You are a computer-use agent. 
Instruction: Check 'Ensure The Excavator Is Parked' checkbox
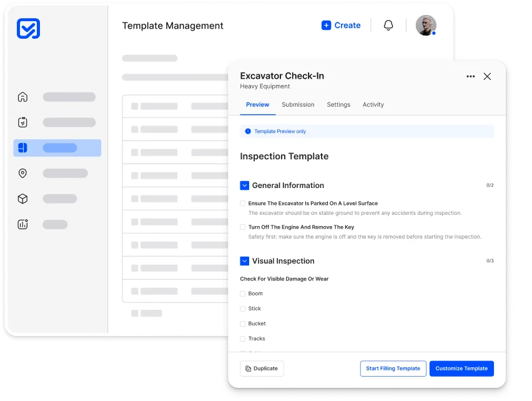(243, 204)
